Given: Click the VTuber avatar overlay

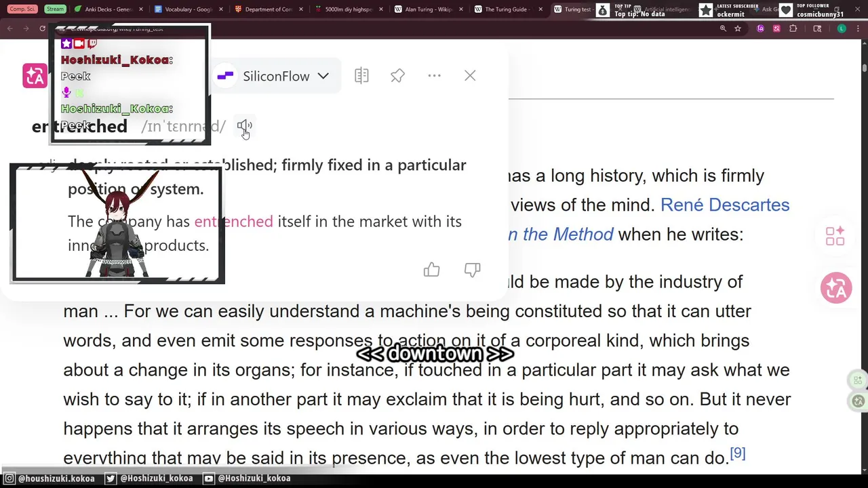Looking at the screenshot, I should coord(117,223).
